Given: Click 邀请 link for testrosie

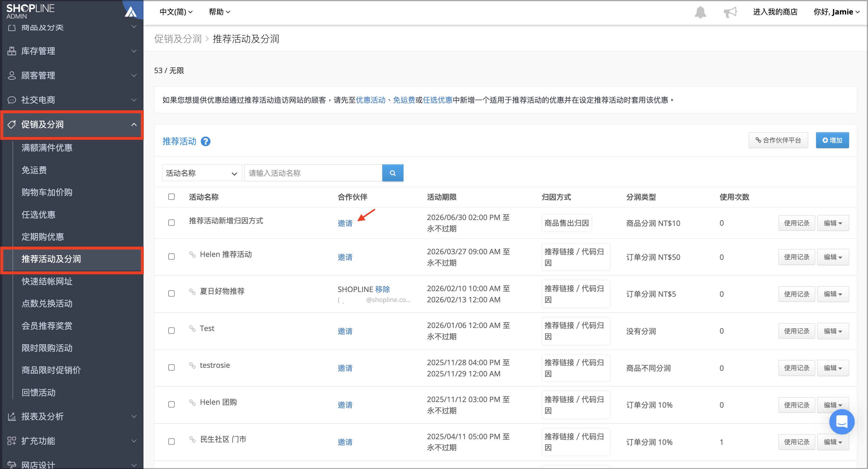Looking at the screenshot, I should click(x=345, y=368).
